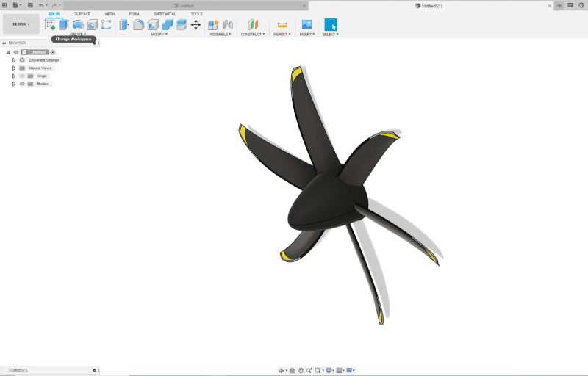Expand the Named Views node
The image size is (588, 376).
(x=14, y=68)
